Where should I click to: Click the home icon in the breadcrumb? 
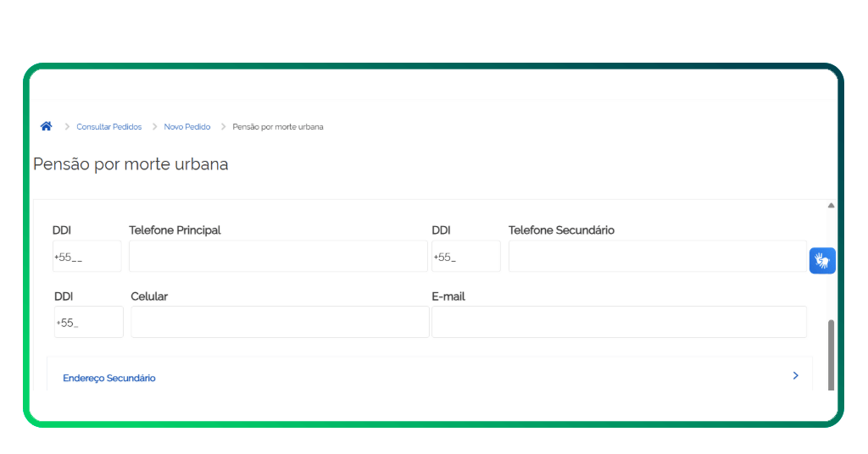47,126
